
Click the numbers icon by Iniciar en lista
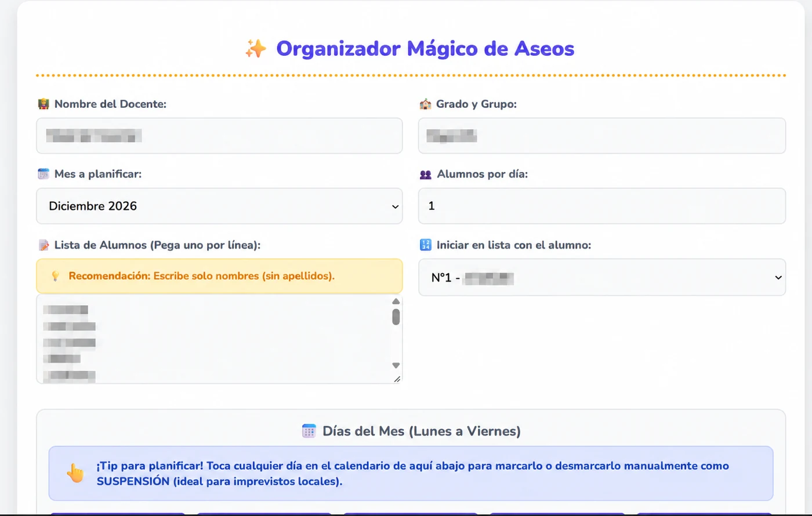point(425,245)
